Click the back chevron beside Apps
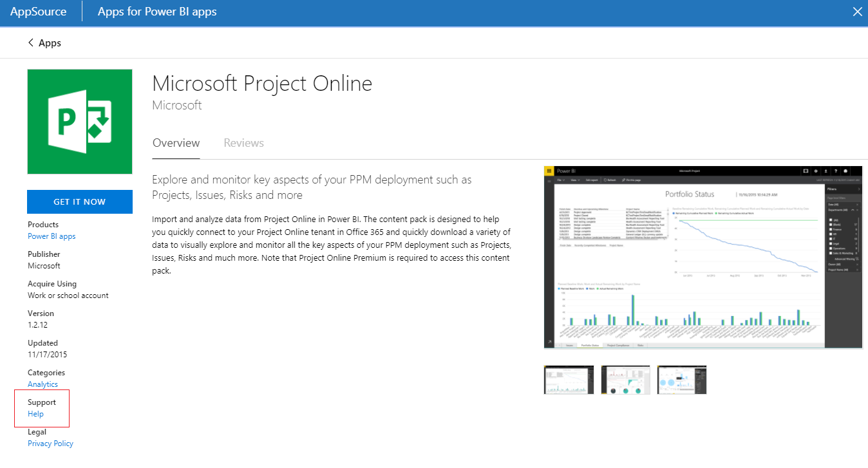 point(30,43)
